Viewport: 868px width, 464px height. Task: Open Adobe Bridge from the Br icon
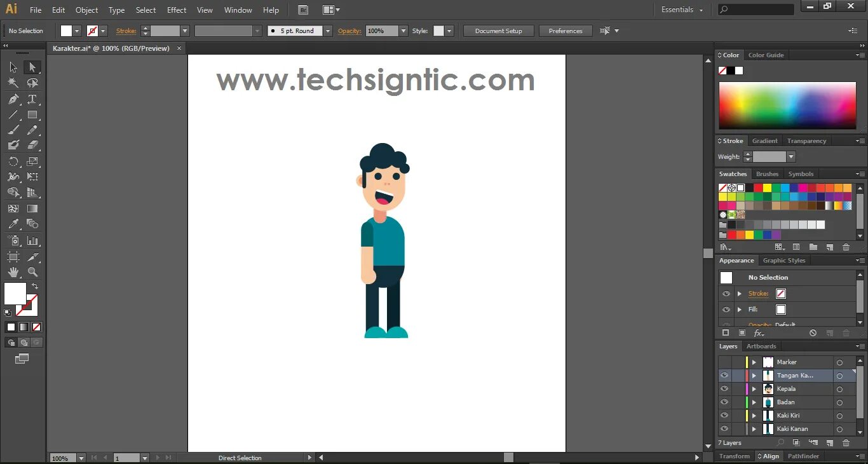[x=303, y=10]
